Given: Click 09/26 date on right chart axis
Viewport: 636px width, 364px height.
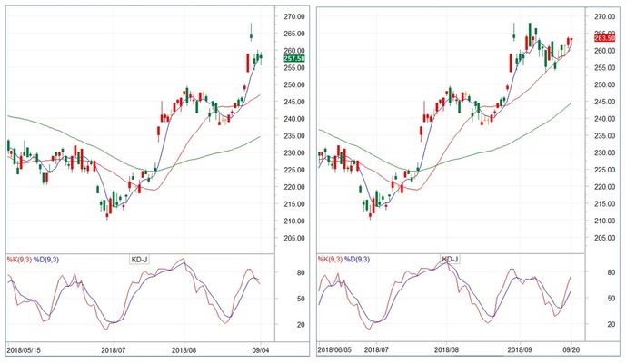Looking at the screenshot, I should (571, 349).
